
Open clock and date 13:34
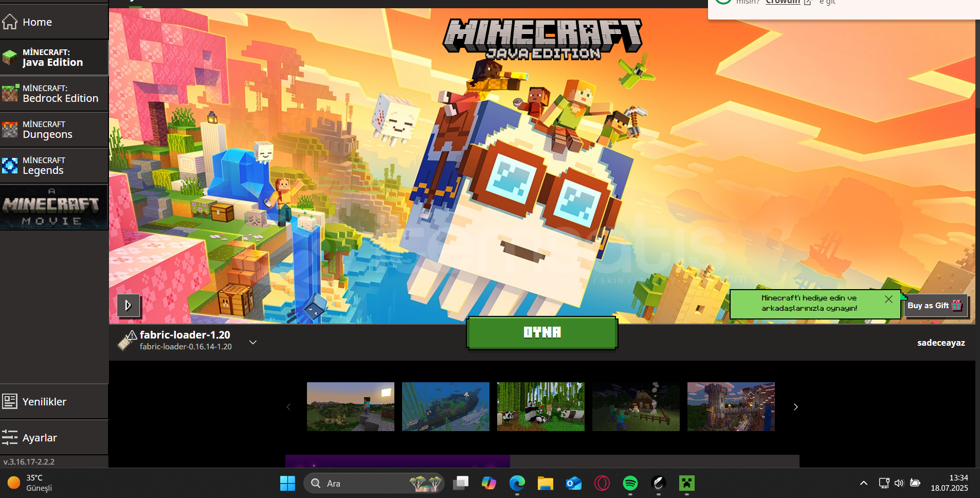coord(949,483)
